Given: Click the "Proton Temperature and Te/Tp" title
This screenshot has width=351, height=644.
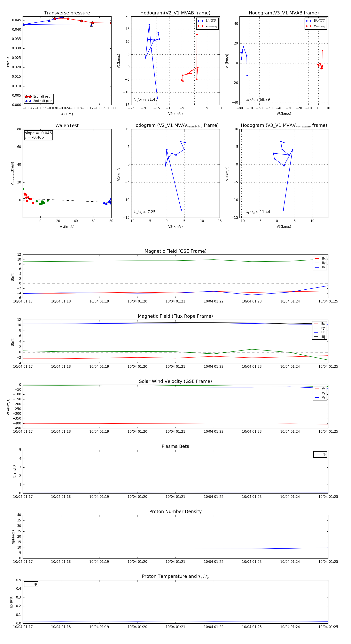Looking at the screenshot, I should (175, 576).
